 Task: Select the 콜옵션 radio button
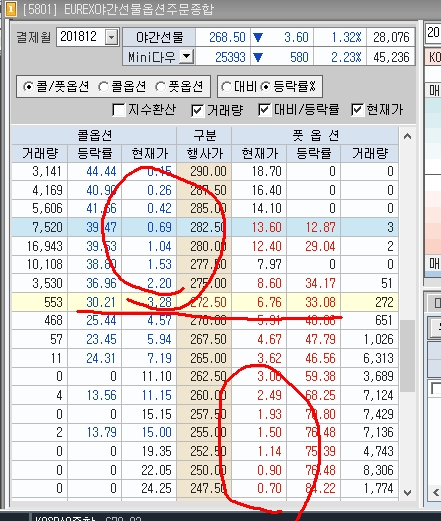point(103,87)
